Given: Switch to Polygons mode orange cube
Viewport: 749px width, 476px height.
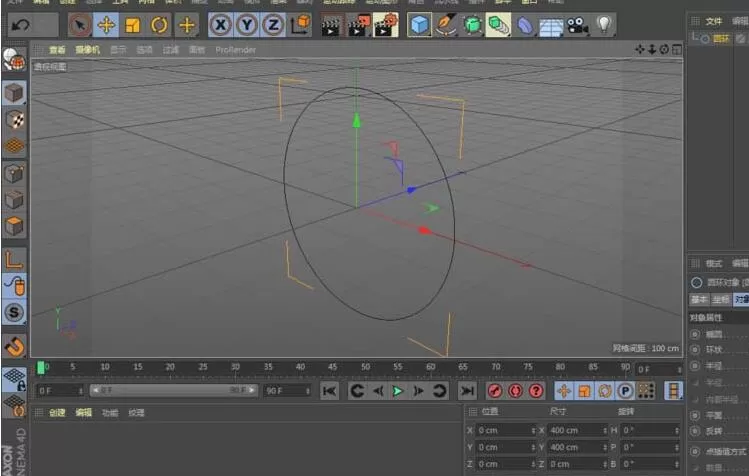Looking at the screenshot, I should (14, 227).
